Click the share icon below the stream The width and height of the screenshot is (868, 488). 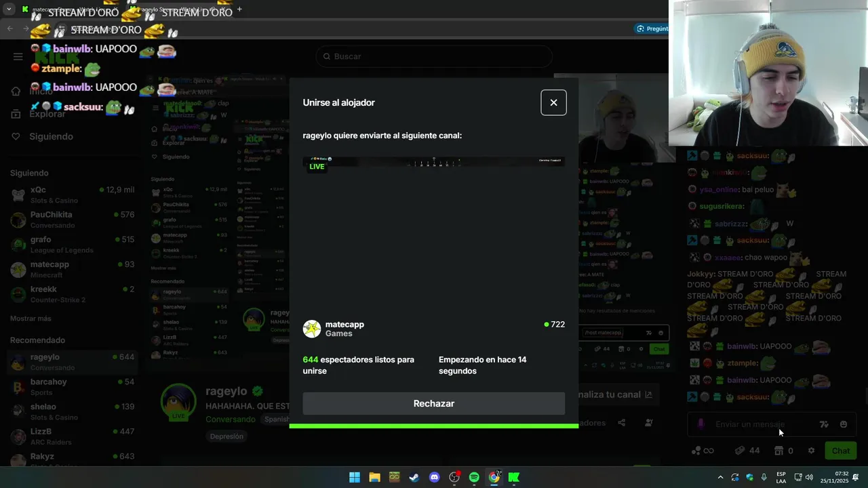622,423
